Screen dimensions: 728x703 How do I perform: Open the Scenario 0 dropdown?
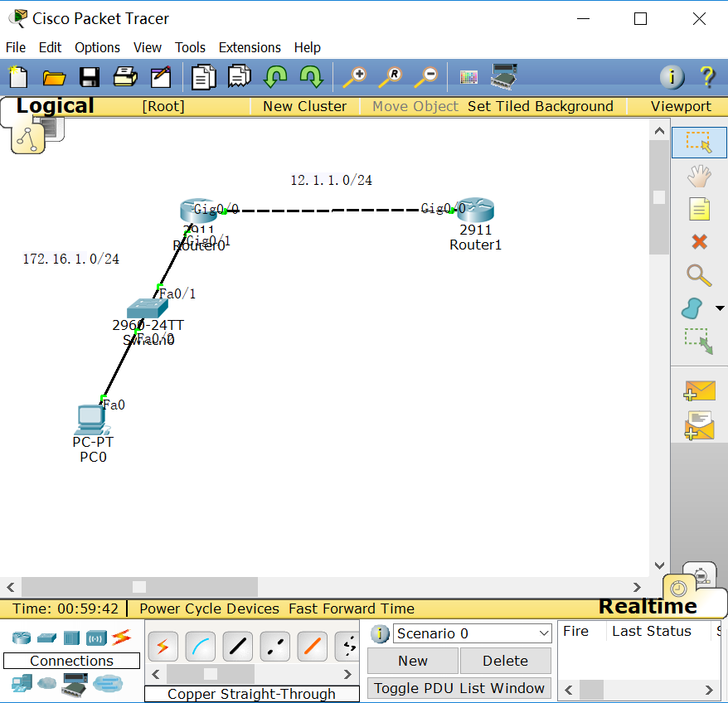pos(472,633)
